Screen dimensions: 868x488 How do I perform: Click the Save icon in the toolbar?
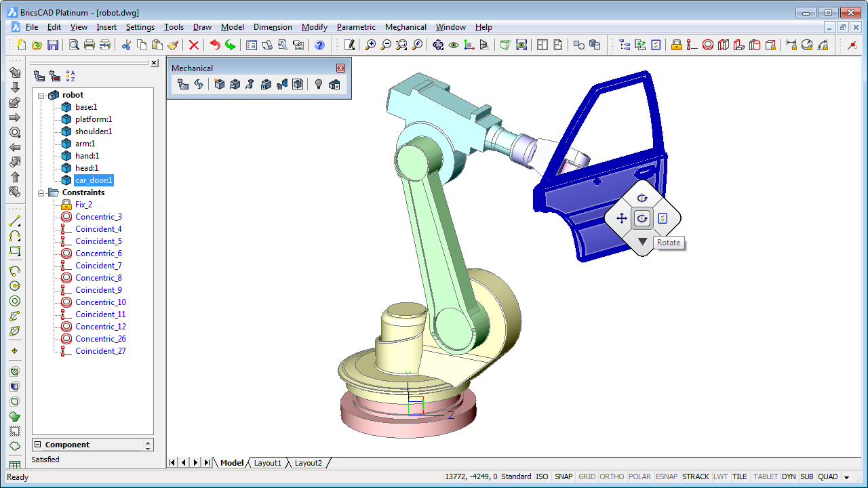tap(52, 45)
